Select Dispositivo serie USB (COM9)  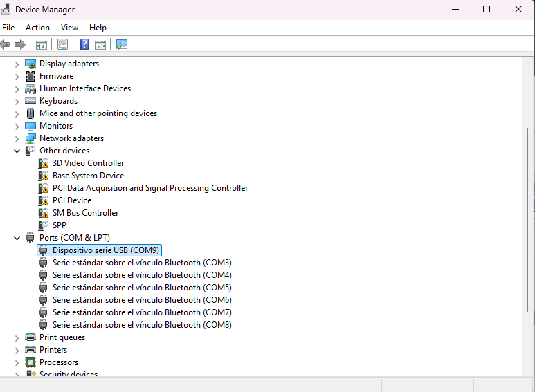click(105, 250)
